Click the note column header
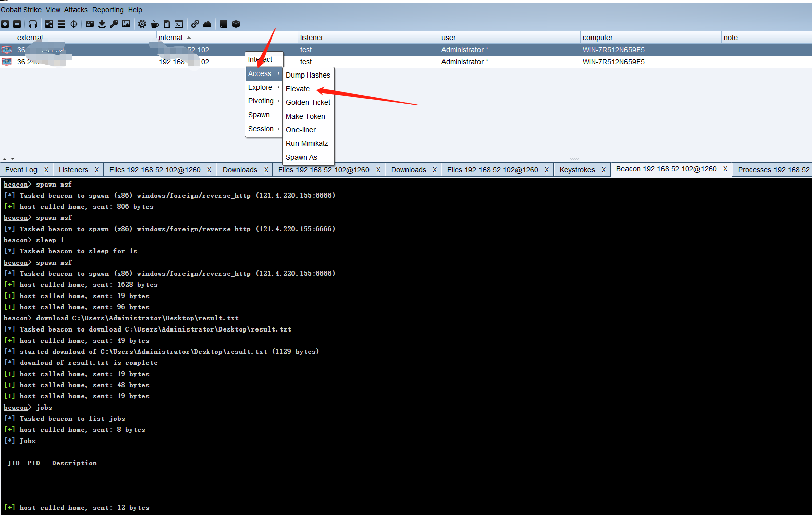Screen dimensions: 812x515 (x=766, y=38)
